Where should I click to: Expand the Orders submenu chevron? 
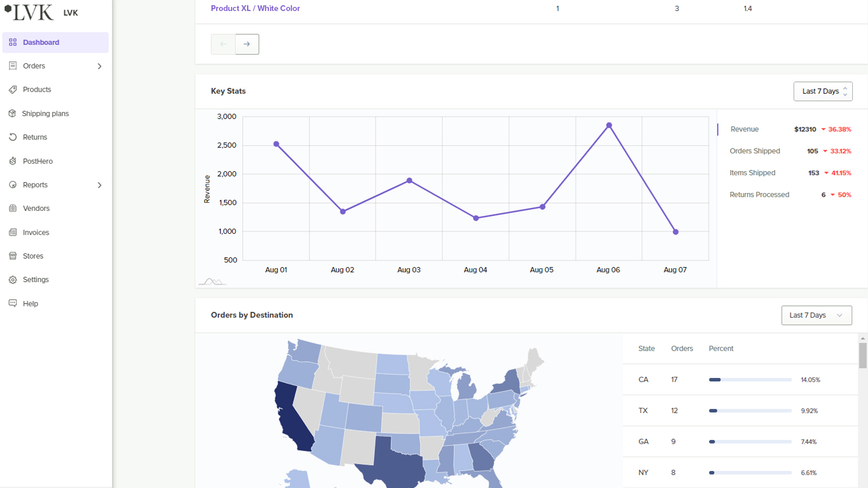(99, 66)
